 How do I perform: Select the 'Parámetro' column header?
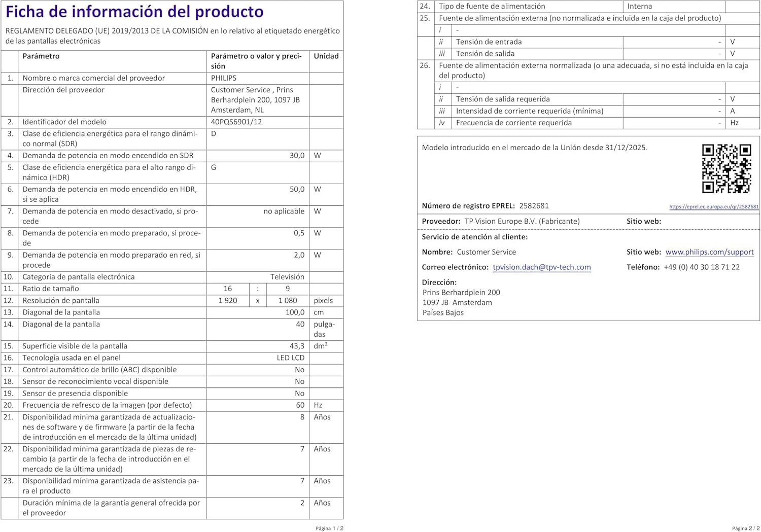(41, 56)
